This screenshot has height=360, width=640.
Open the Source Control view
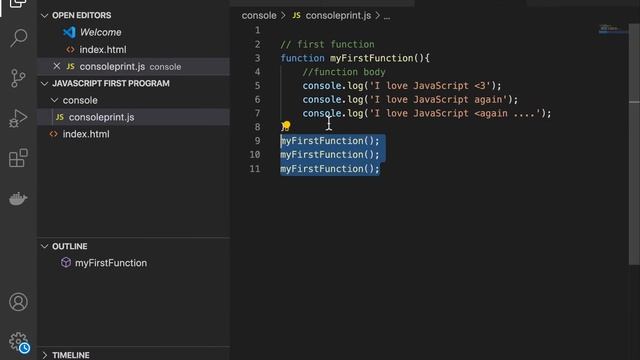click(18, 78)
